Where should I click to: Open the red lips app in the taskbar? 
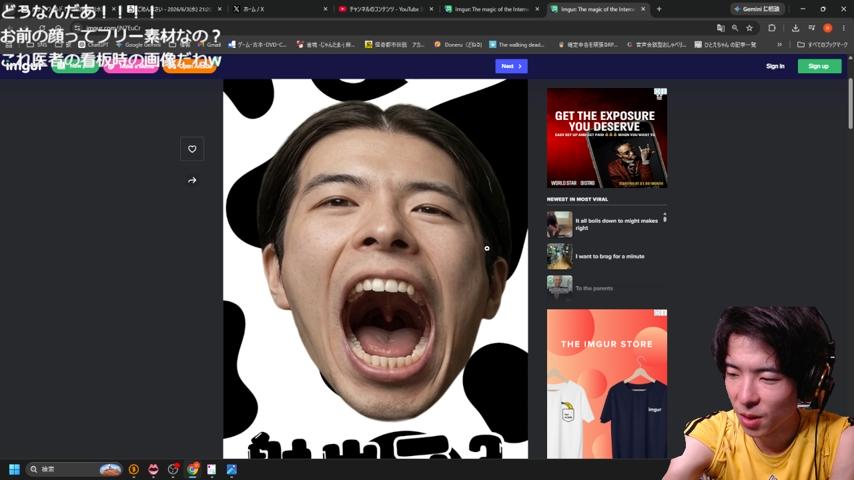(x=154, y=469)
